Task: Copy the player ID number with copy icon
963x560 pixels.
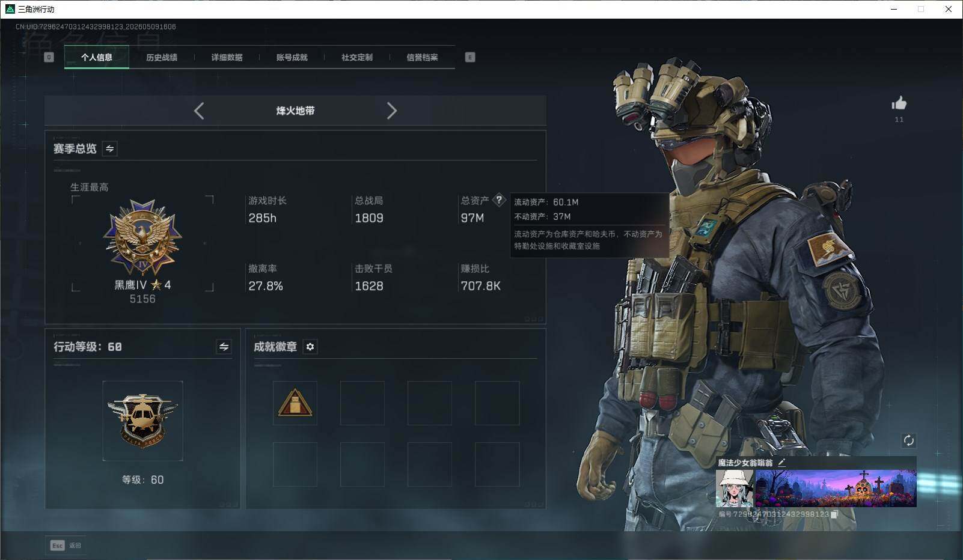Action: click(x=834, y=514)
